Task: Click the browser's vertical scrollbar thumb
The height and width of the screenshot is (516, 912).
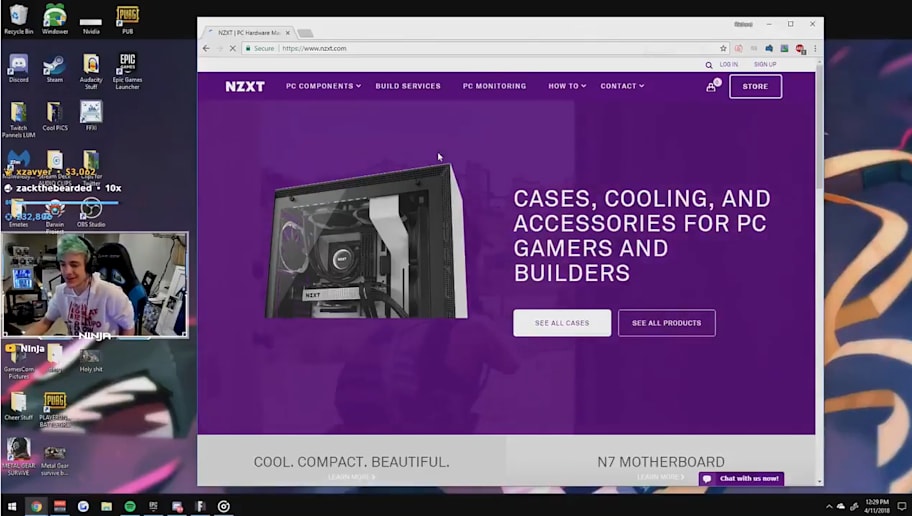Action: (x=819, y=126)
